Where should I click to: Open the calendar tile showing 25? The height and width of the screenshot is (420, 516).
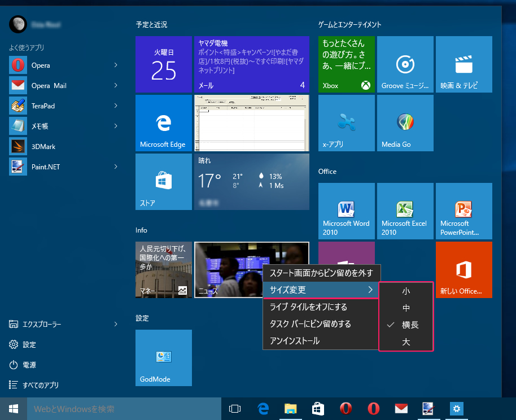pyautogui.click(x=164, y=64)
